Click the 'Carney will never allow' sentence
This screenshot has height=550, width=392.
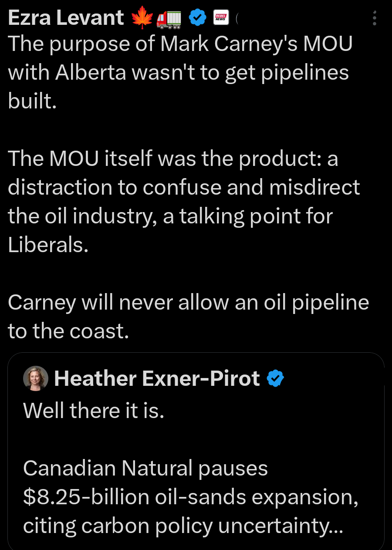coord(188,317)
